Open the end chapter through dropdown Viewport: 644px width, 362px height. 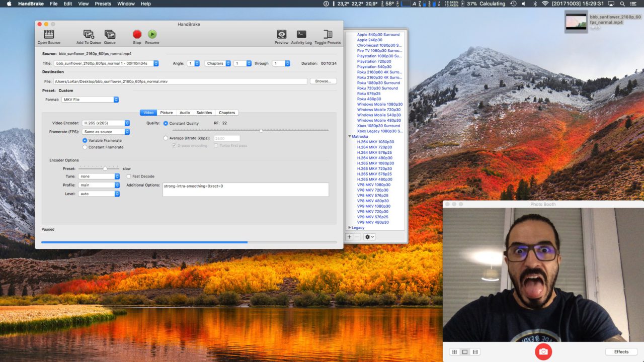click(x=281, y=63)
